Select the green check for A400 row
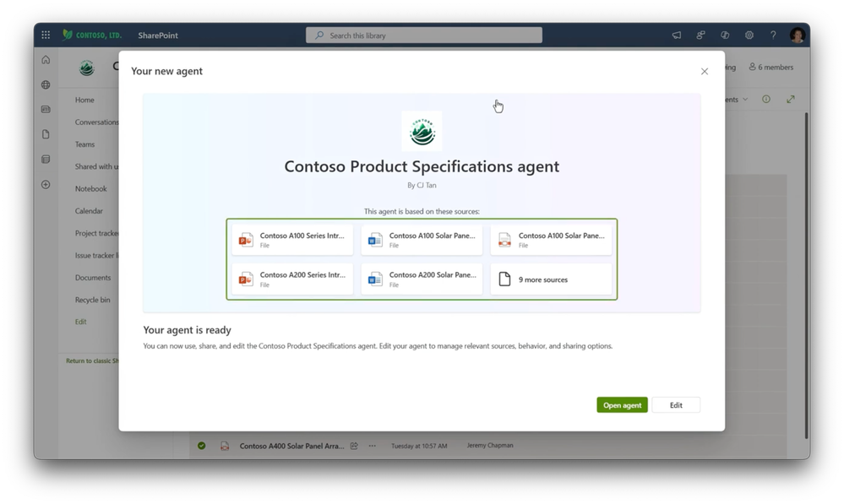Screen dimensions: 844x504 (x=201, y=446)
